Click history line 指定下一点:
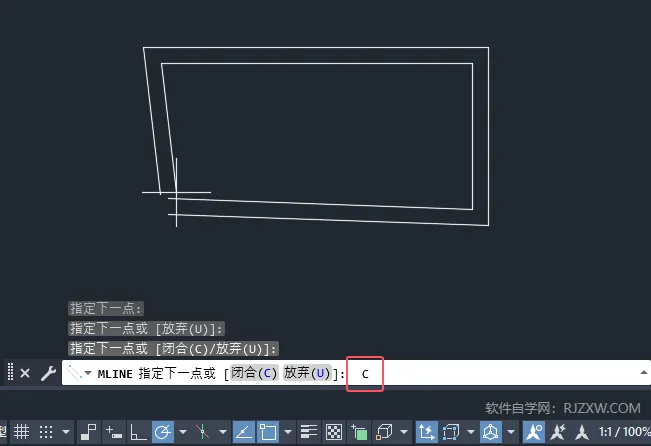This screenshot has height=446, width=651. click(106, 309)
